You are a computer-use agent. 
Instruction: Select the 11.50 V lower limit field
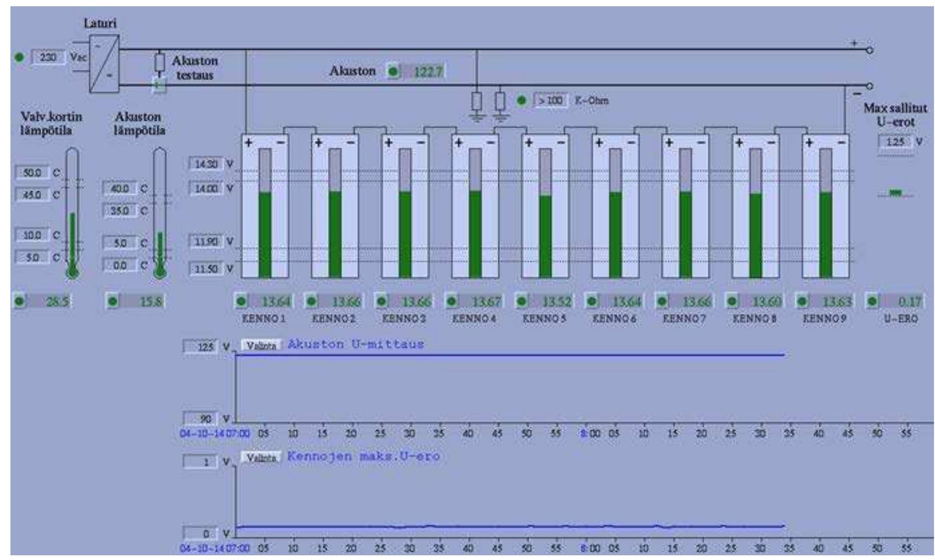(x=206, y=269)
